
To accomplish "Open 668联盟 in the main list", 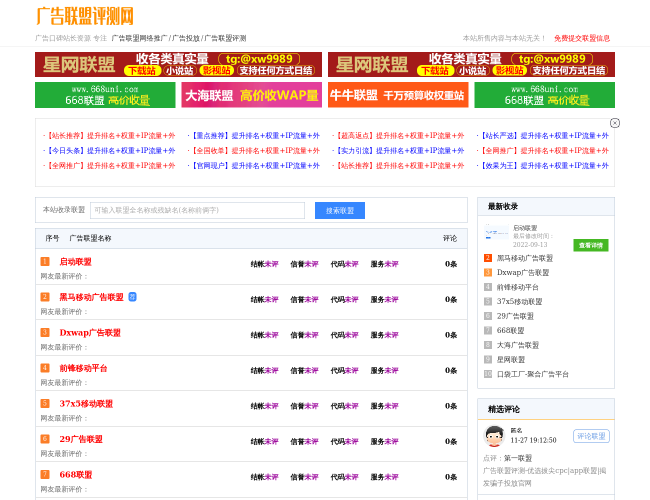I will (x=76, y=475).
